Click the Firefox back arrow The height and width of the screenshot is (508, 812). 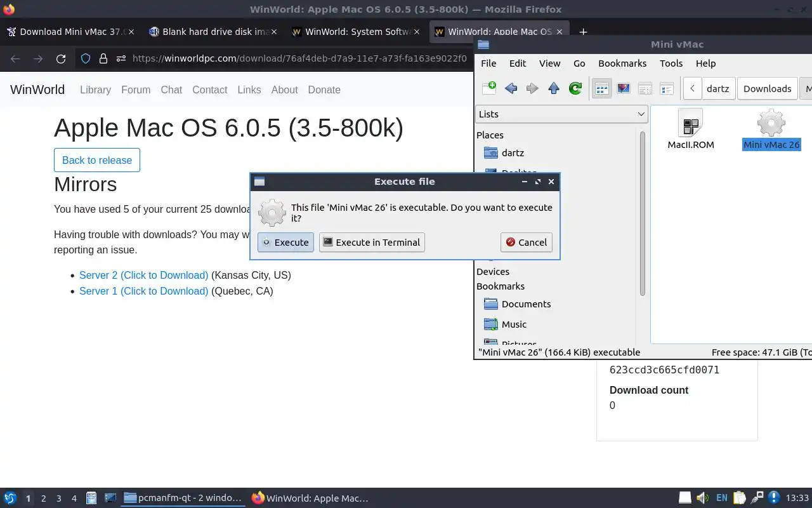(15, 58)
